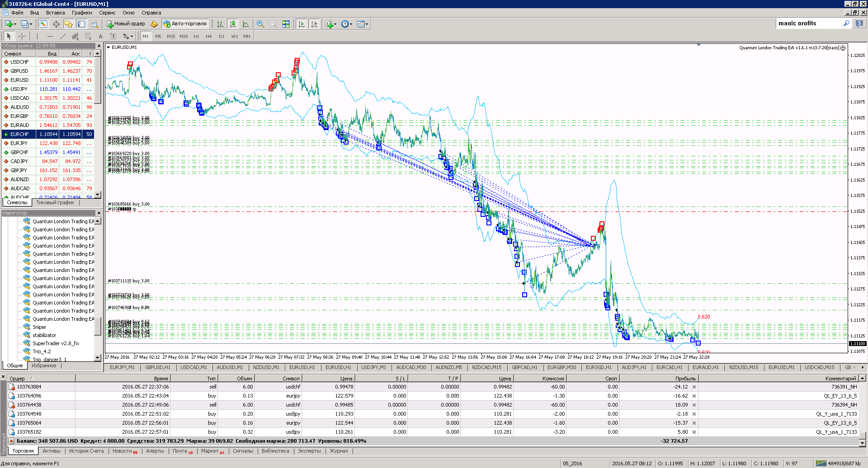868x468 pixels.
Task: Click the zoom in magnifier icon
Action: point(260,24)
